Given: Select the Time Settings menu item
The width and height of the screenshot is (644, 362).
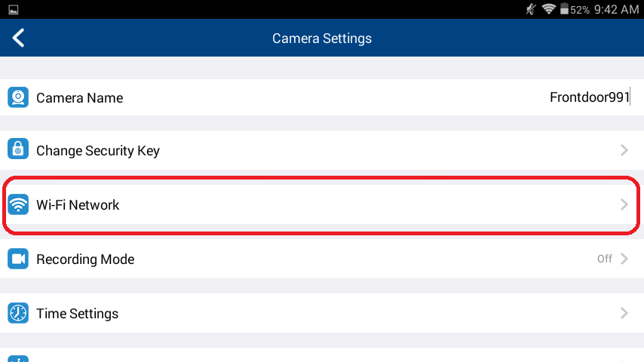Looking at the screenshot, I should click(77, 313).
